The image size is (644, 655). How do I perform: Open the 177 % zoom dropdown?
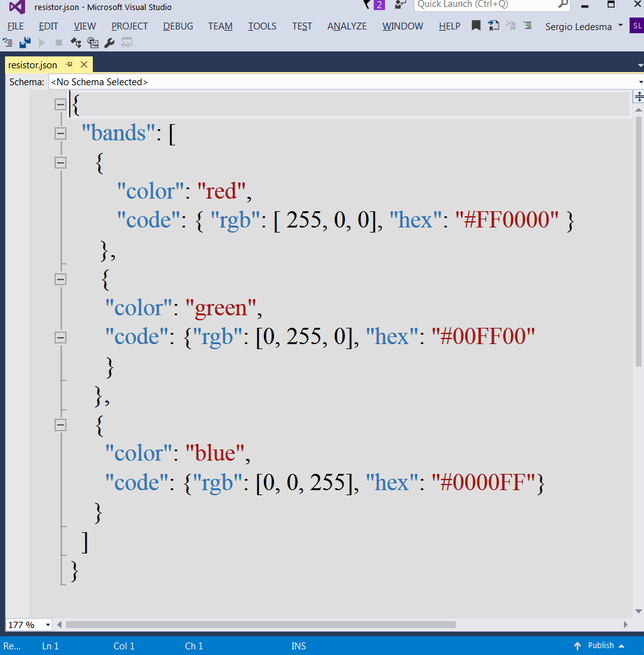tap(48, 625)
